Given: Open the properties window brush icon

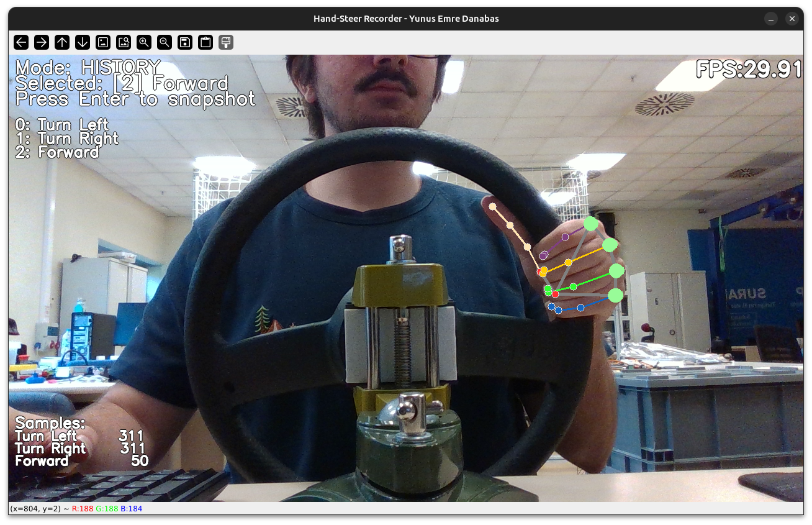Looking at the screenshot, I should (226, 42).
